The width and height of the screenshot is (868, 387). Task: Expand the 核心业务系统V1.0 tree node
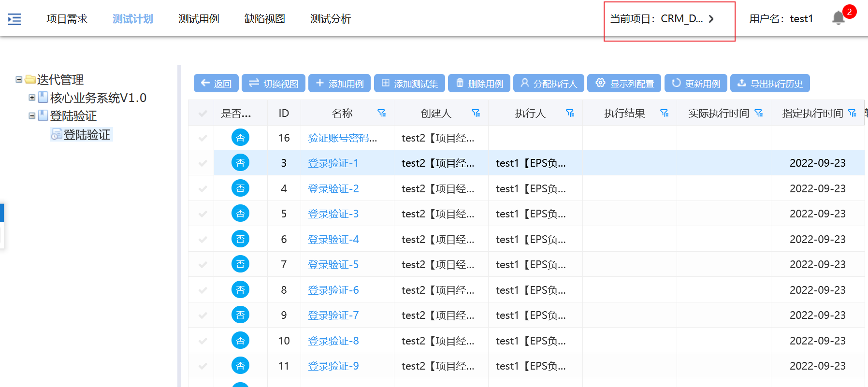(32, 98)
